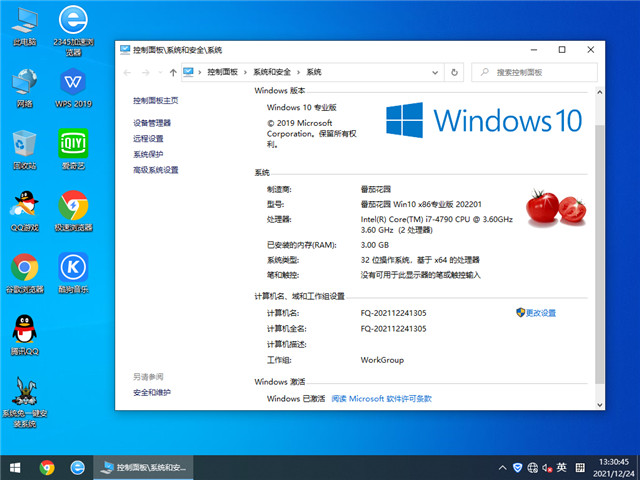The image size is (640, 480).
Task: Click the up-arrow navigation button
Action: 173,72
